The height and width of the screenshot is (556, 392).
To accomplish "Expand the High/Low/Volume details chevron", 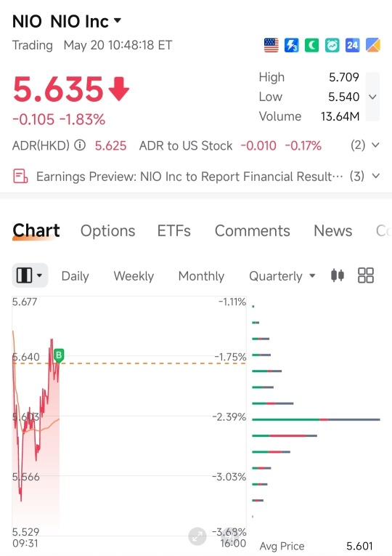I will coord(372,97).
